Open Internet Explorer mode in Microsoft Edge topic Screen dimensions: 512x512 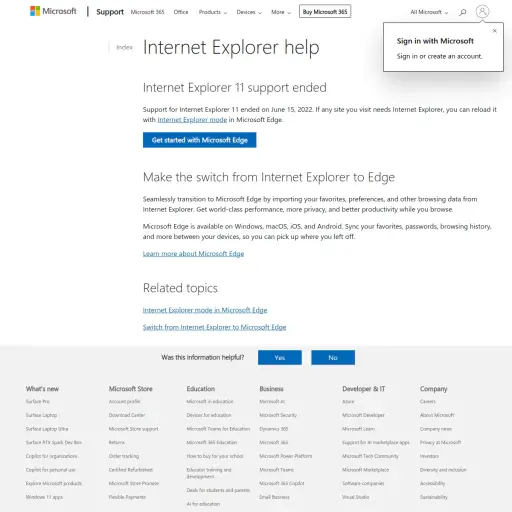(x=205, y=310)
